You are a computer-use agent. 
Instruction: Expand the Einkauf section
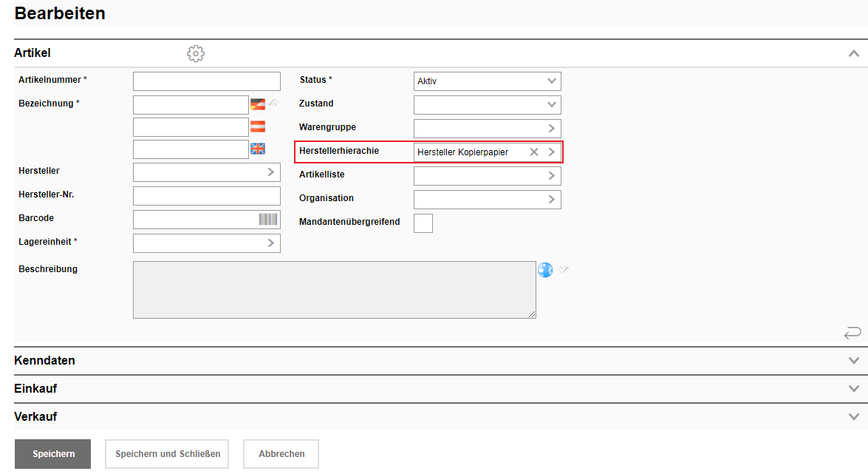[854, 389]
